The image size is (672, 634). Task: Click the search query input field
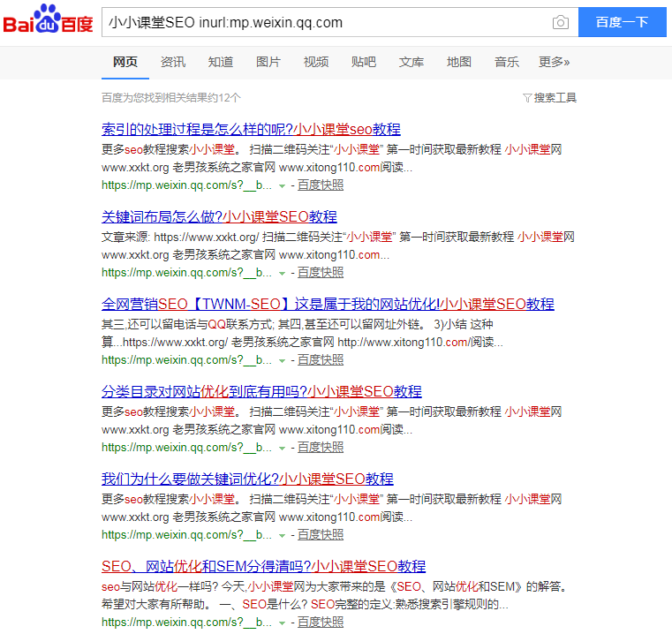326,22
